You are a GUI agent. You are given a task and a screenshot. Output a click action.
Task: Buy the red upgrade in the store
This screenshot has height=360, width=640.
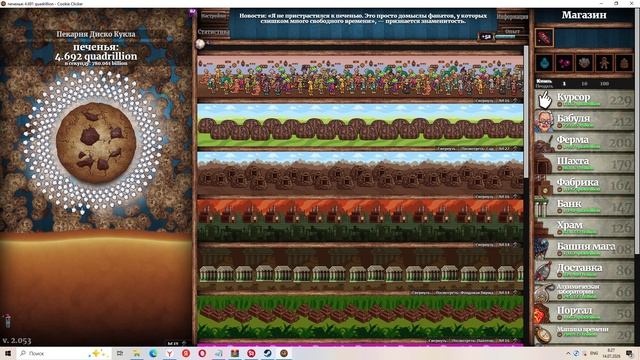[x=544, y=38]
